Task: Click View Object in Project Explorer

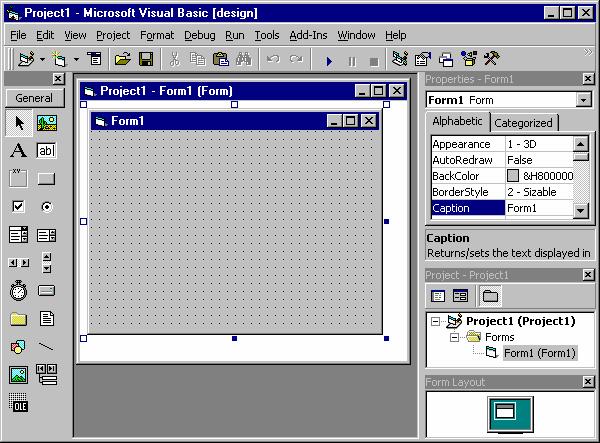Action: pos(460,296)
